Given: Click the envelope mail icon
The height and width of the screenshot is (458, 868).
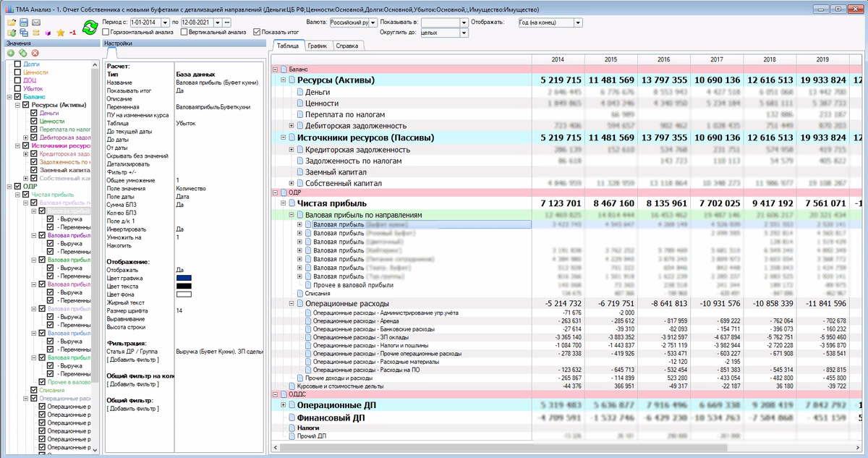Looking at the screenshot, I should (36, 22).
